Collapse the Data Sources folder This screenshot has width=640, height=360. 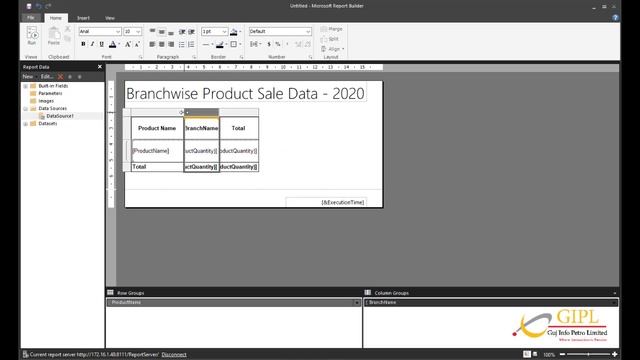26,109
